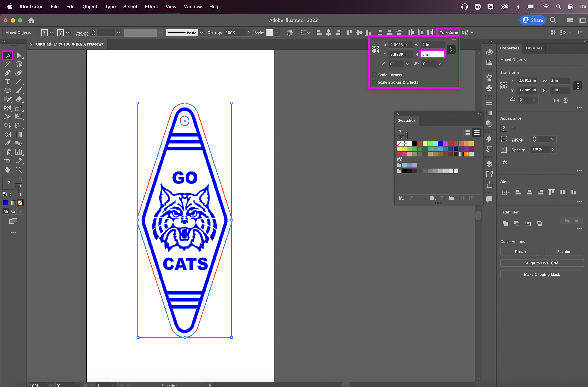The width and height of the screenshot is (588, 387).
Task: Enable Scale Strokes & Effects checkbox
Action: coord(374,82)
